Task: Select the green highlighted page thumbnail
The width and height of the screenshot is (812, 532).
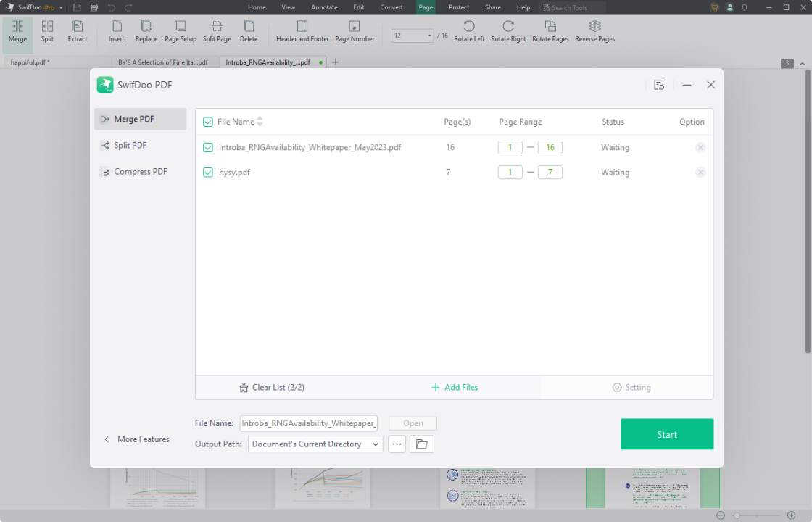Action: [x=652, y=488]
